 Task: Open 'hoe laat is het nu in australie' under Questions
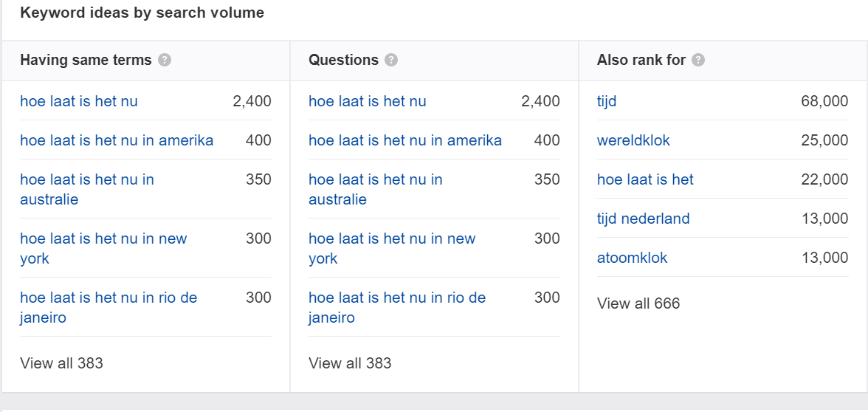375,189
